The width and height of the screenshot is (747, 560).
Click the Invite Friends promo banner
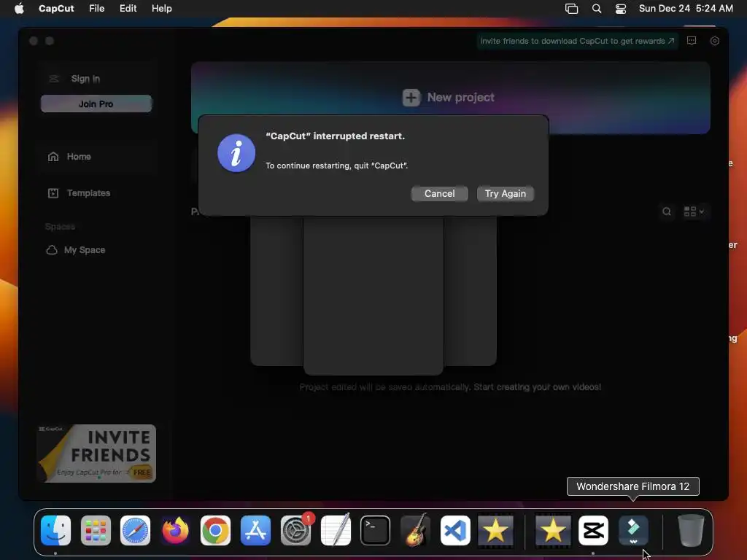(x=96, y=454)
